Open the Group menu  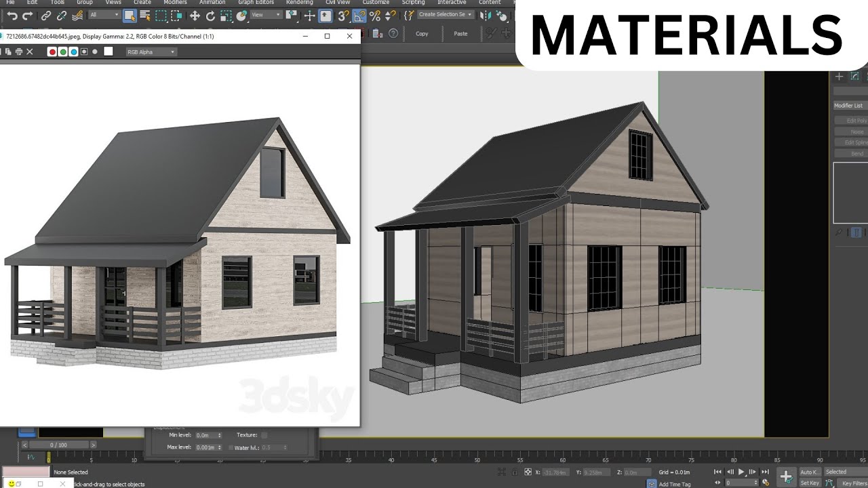(x=85, y=3)
